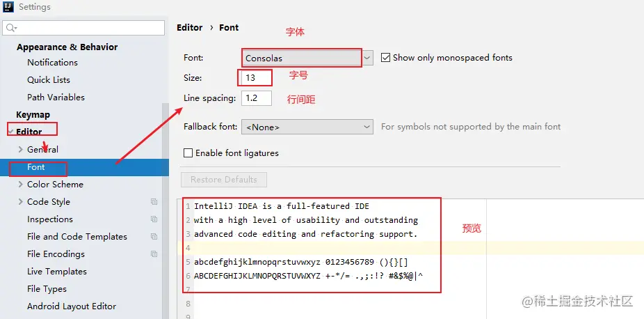Open the Keymap settings page
Viewport: 644px width, 319px height.
point(33,115)
